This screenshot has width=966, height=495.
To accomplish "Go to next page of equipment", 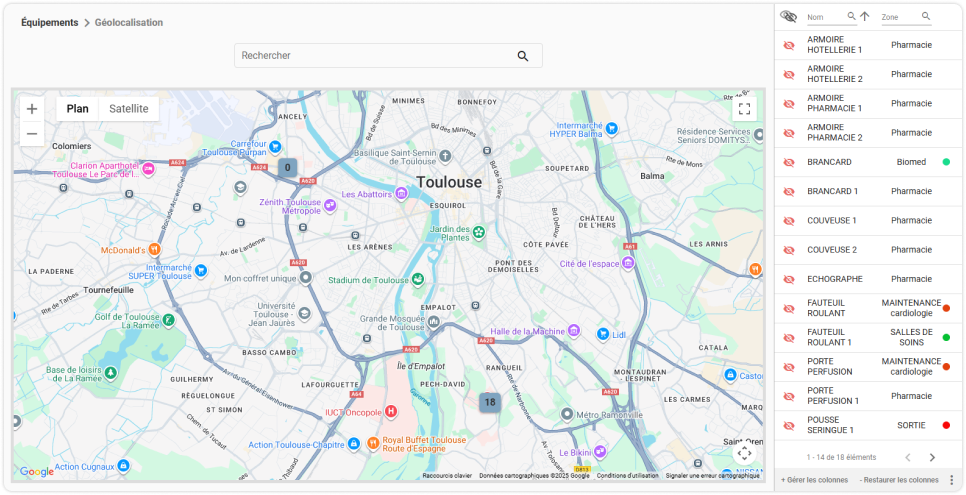I will tap(932, 457).
